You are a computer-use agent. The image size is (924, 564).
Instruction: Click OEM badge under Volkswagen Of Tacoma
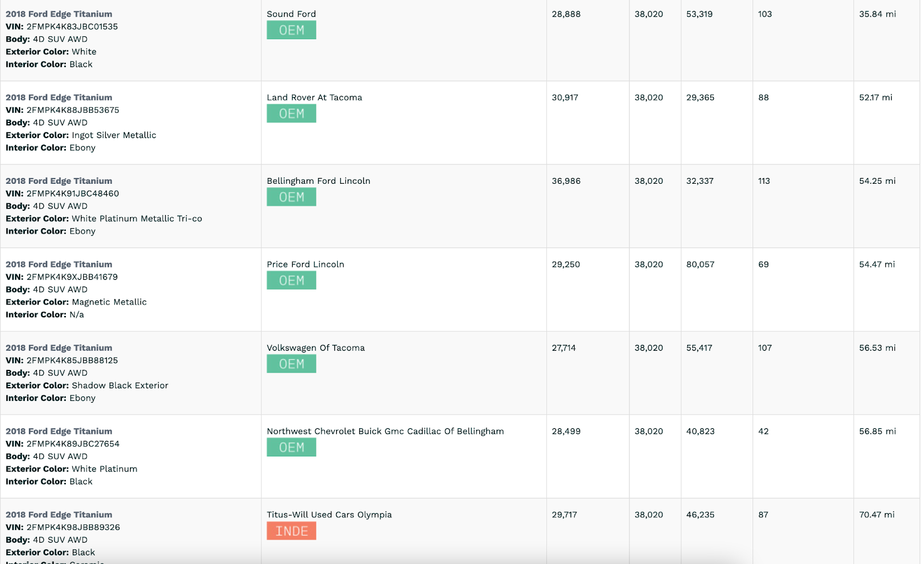tap(291, 364)
